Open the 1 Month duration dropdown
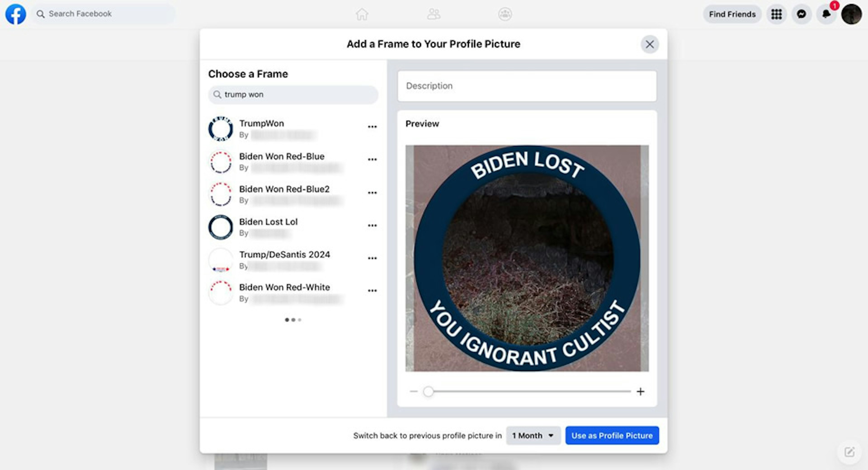This screenshot has width=868, height=470. click(x=533, y=436)
